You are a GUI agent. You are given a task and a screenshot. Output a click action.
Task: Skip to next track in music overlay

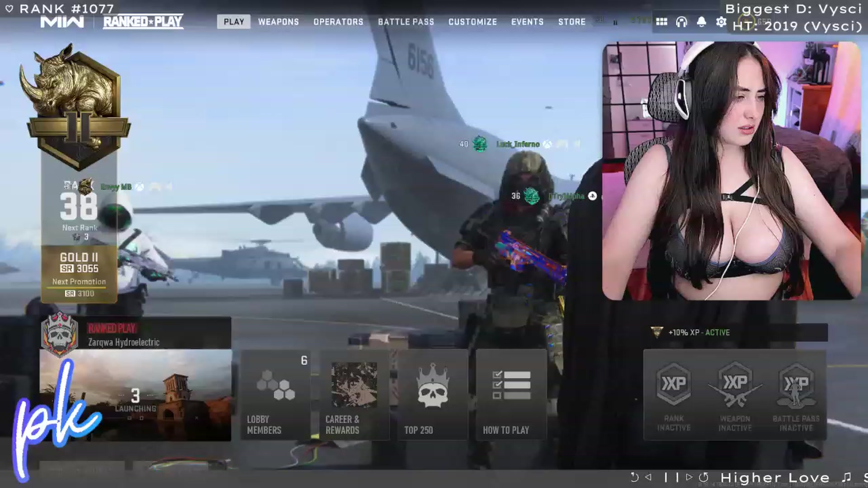coord(689,477)
